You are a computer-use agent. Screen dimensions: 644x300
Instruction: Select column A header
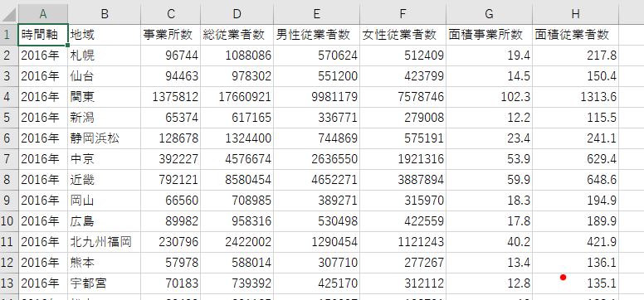click(42, 14)
